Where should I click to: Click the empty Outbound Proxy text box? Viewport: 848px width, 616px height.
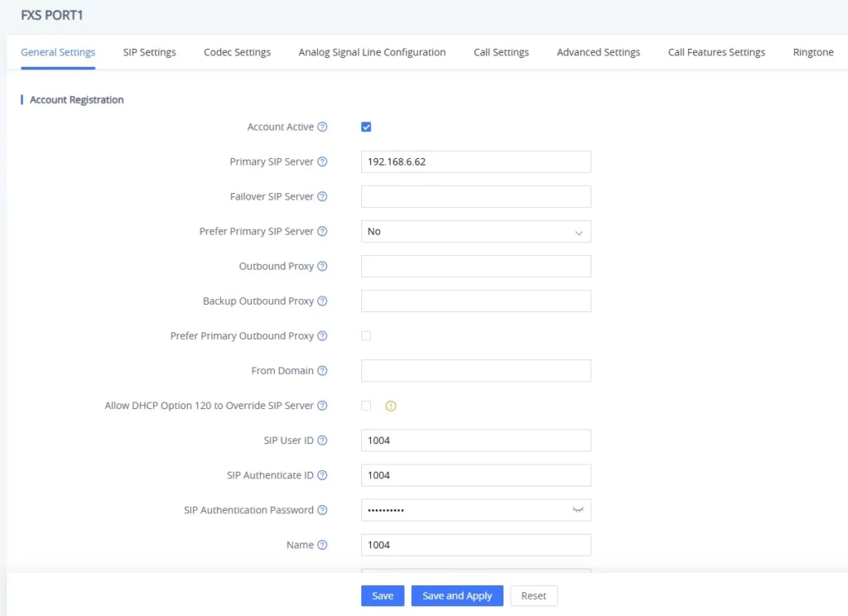point(476,266)
